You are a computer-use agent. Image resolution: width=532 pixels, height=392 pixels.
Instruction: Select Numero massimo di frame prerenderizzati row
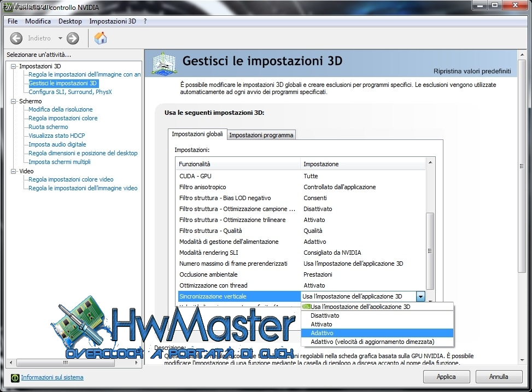pos(301,264)
